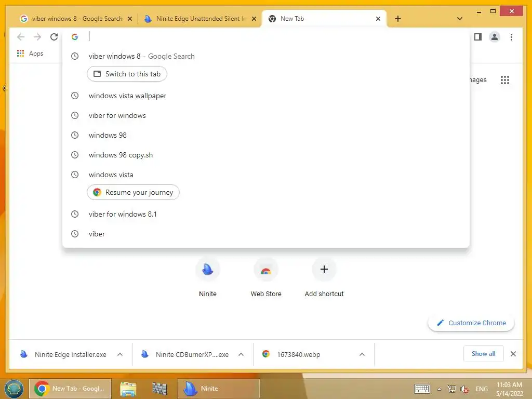Close the Ninite Edge Unattended tab
The height and width of the screenshot is (399, 532).
(254, 19)
